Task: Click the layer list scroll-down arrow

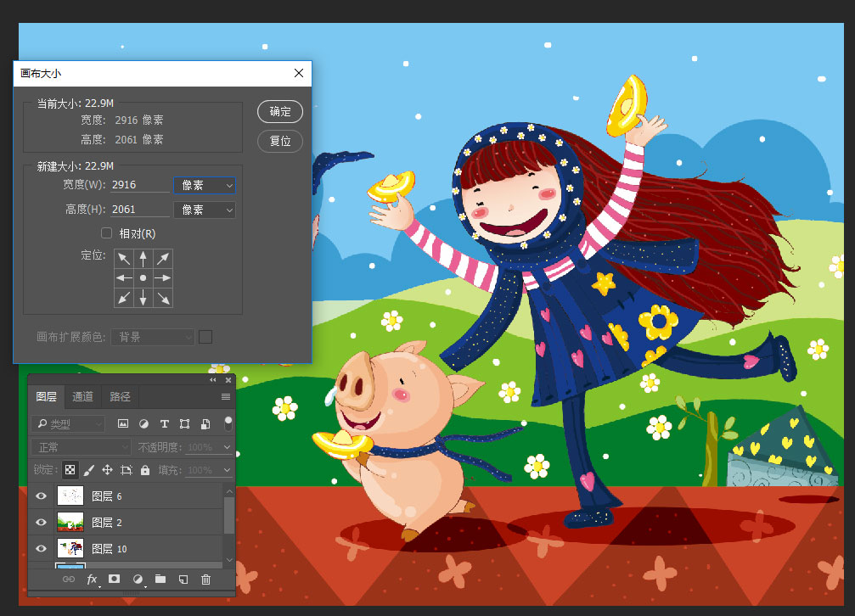Action: [x=229, y=560]
